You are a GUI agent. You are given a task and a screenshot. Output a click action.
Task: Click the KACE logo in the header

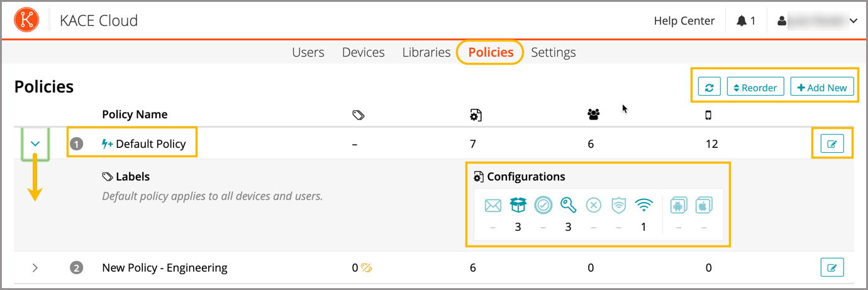pos(26,20)
